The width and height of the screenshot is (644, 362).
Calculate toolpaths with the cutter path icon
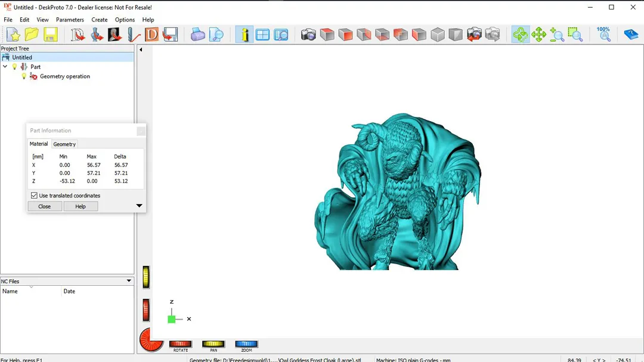tap(134, 35)
